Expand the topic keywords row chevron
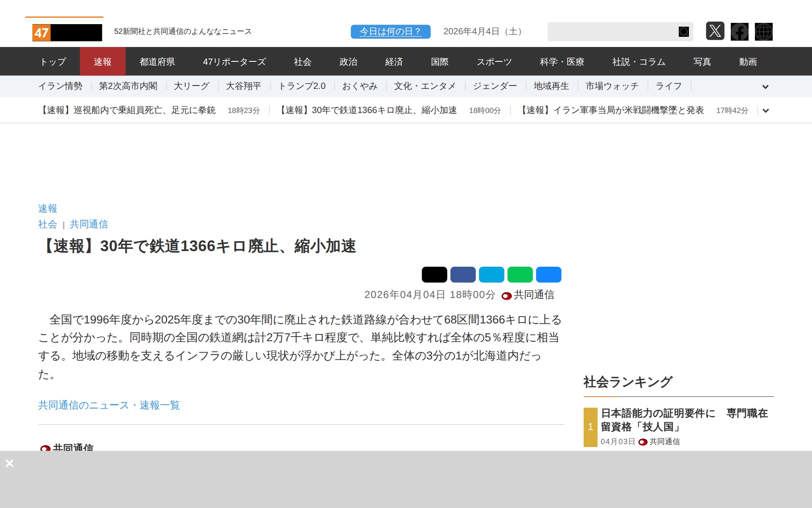 (765, 87)
